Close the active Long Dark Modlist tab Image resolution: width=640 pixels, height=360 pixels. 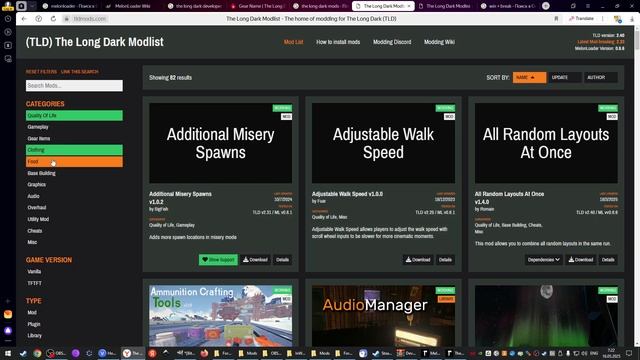[409, 6]
